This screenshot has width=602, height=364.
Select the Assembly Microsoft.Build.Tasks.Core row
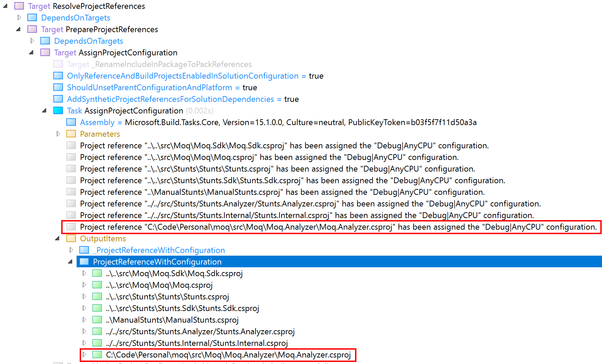pos(278,122)
